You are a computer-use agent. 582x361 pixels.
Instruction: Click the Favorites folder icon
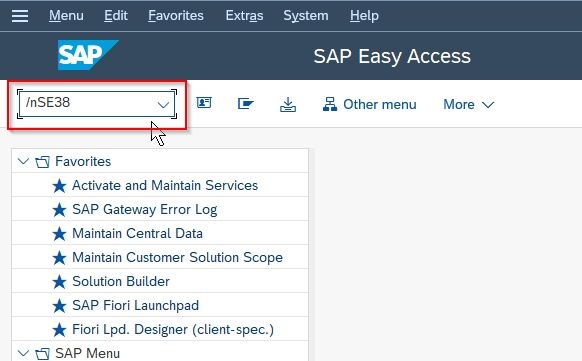[42, 162]
